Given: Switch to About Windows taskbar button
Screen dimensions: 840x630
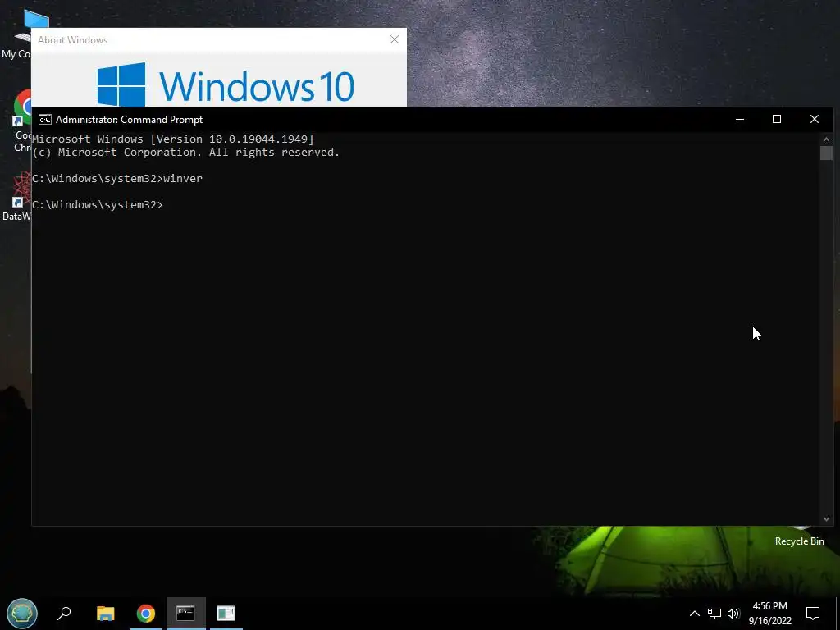Looking at the screenshot, I should [226, 613].
